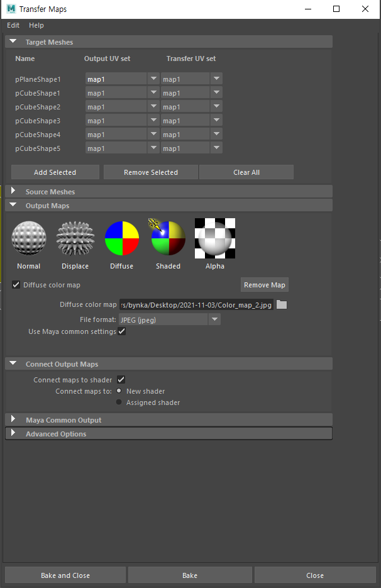Screen dimensions: 381x588
Task: Click the Diffuse color map path field
Action: [197, 305]
